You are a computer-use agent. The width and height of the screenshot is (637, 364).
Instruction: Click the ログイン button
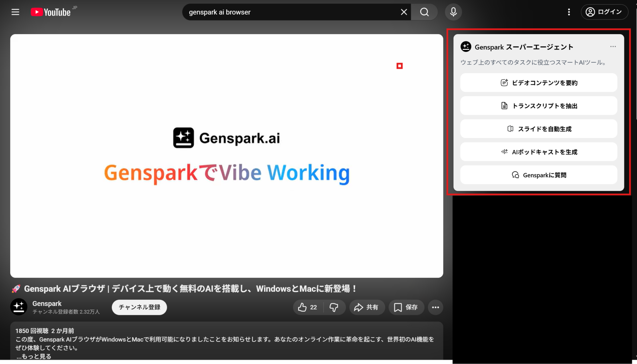tap(604, 12)
